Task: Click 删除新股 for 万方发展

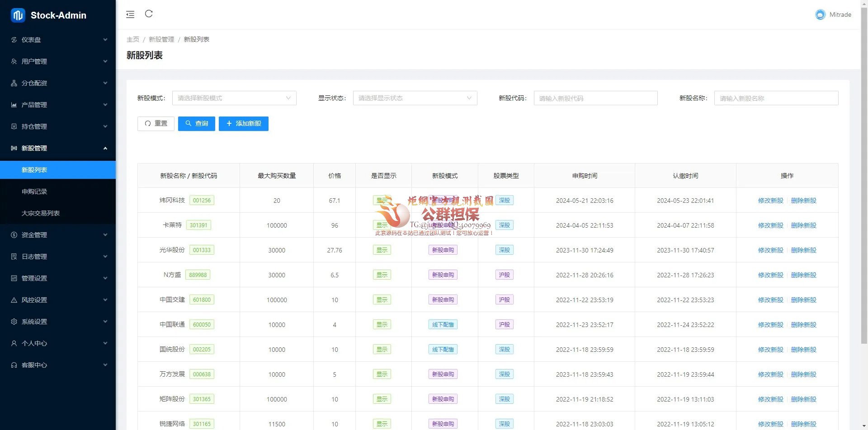Action: (x=803, y=374)
